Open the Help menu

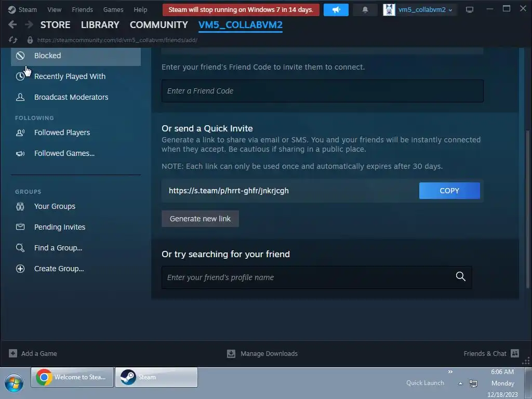(x=140, y=9)
